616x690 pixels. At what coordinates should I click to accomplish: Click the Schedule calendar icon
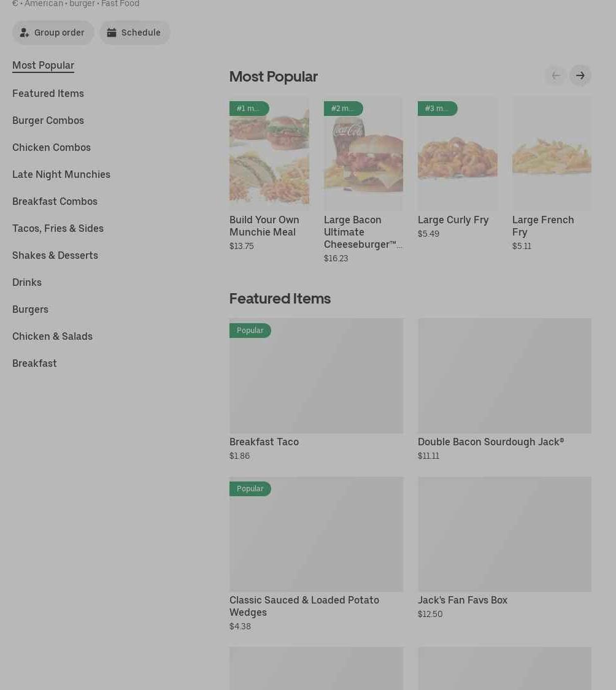(x=112, y=33)
